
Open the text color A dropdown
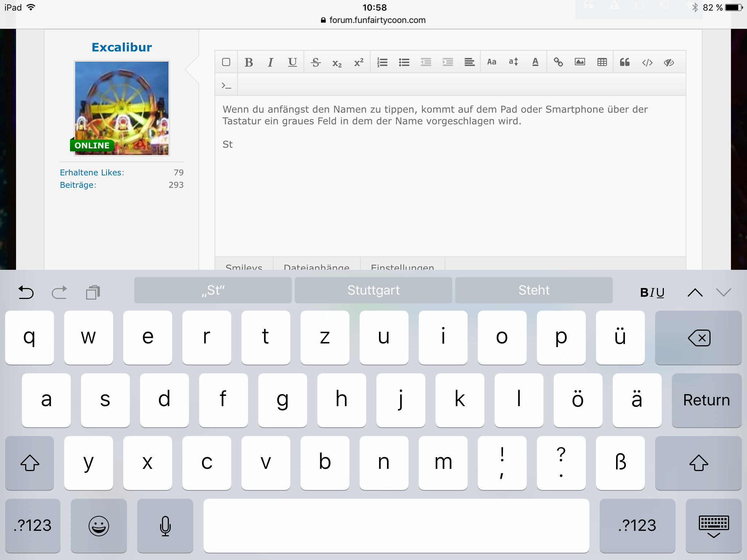(535, 62)
